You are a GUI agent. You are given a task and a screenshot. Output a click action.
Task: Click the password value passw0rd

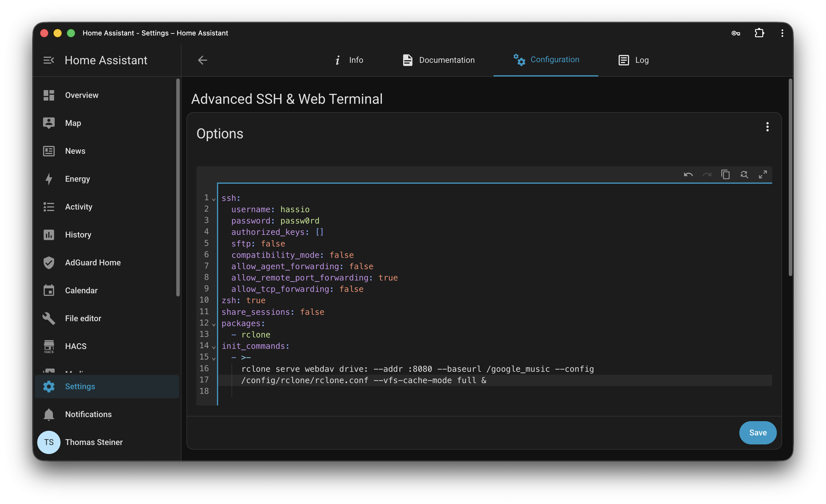coord(299,221)
